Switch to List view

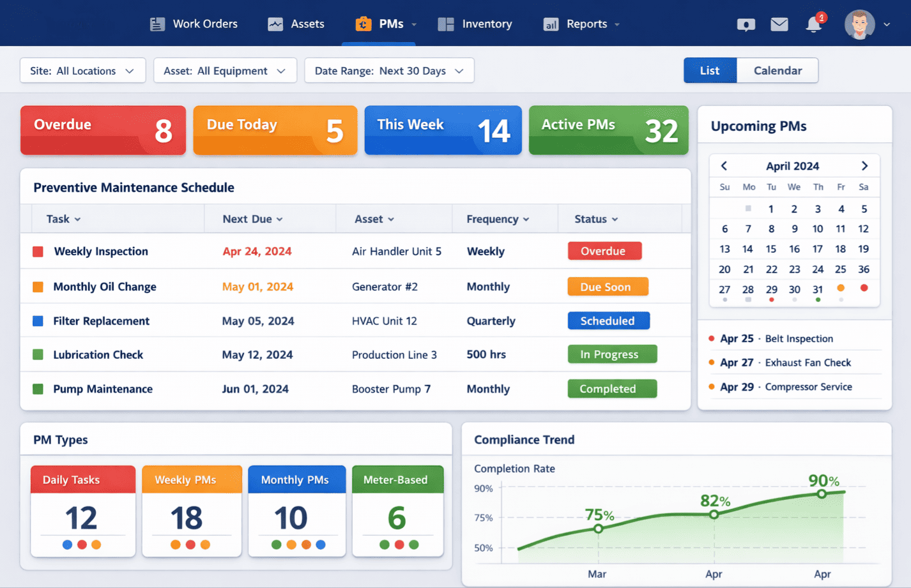coord(710,71)
